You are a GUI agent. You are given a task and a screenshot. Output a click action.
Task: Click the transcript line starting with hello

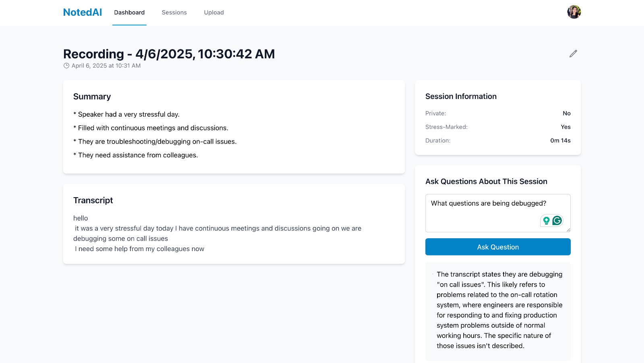pyautogui.click(x=80, y=218)
